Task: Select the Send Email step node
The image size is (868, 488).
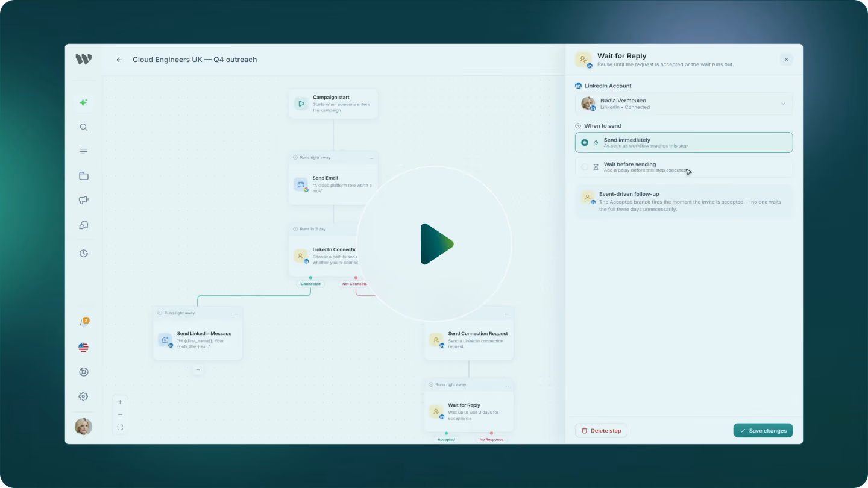Action: coord(333,178)
